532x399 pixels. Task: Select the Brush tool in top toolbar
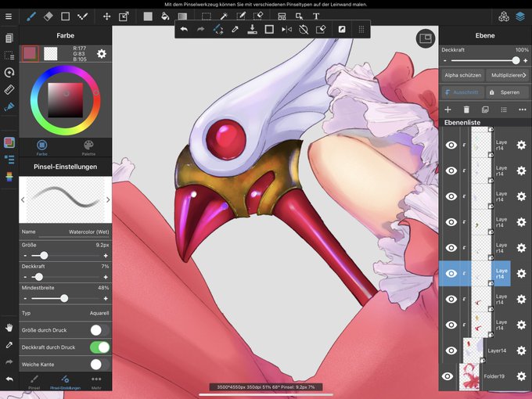pyautogui.click(x=31, y=16)
